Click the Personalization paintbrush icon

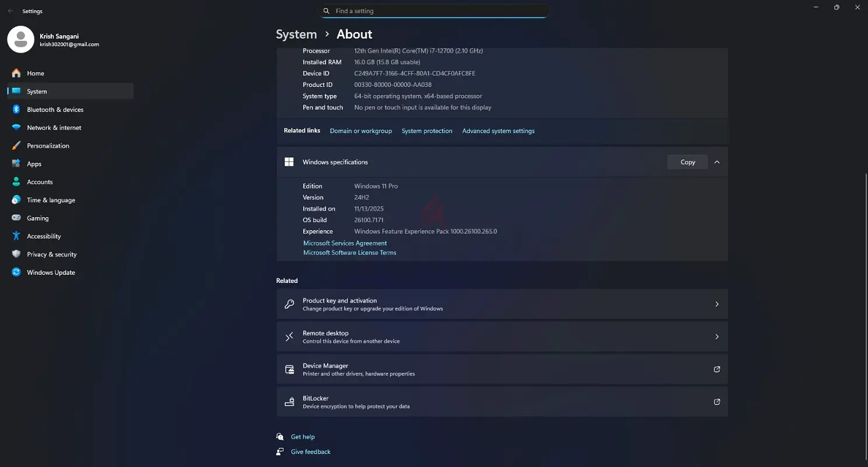pyautogui.click(x=16, y=145)
